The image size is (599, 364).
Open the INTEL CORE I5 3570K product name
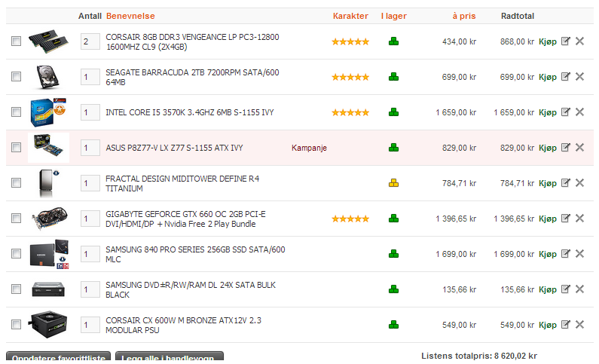[189, 113]
